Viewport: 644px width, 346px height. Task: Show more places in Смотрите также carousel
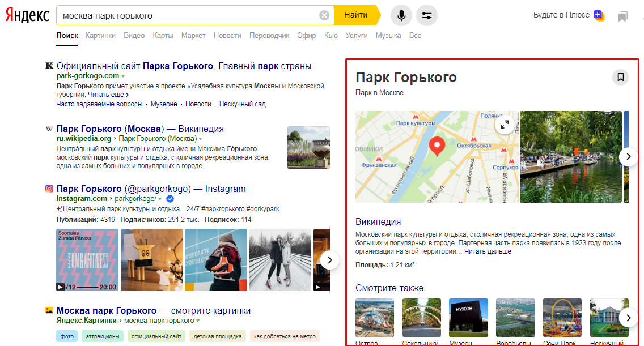(628, 317)
